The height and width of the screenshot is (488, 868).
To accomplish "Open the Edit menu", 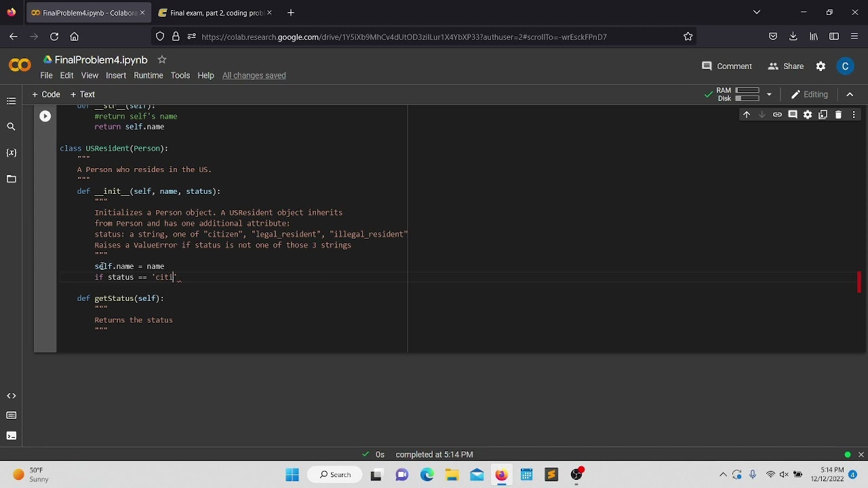I will point(66,75).
